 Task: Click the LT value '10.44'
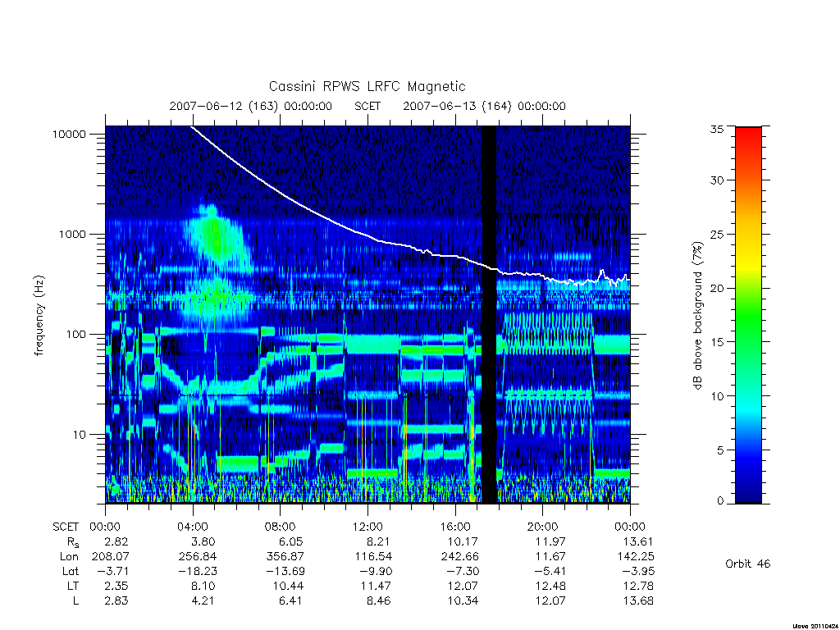coord(288,586)
